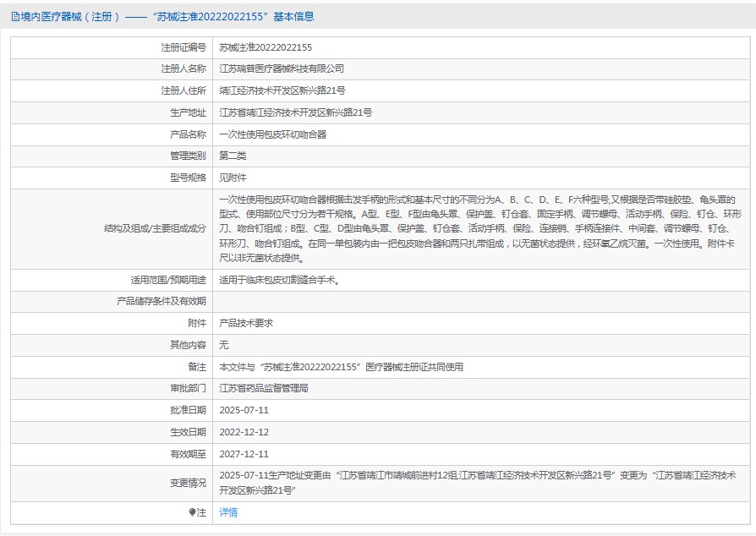This screenshot has height=536, width=756.
Task: Click the intended use text 适用于临床包皮切割缝合手术
Action: pyautogui.click(x=280, y=280)
